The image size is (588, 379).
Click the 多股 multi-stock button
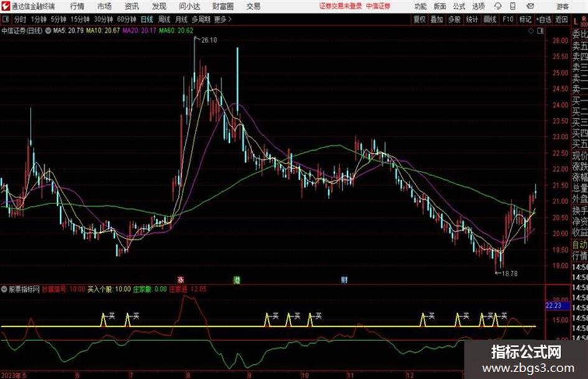point(454,19)
